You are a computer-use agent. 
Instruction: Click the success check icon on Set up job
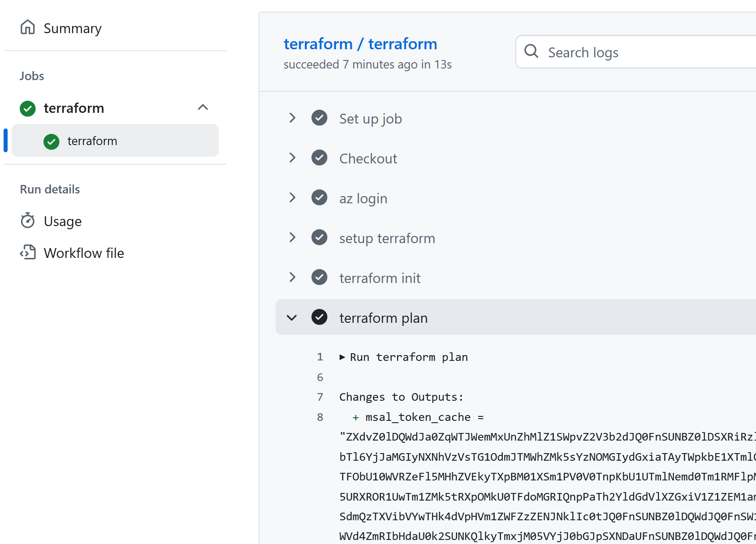click(x=319, y=118)
